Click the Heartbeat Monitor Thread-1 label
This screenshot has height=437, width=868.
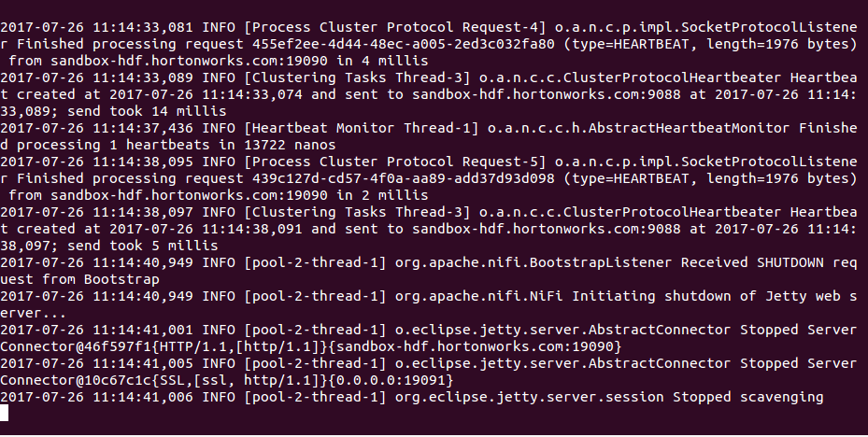click(361, 128)
